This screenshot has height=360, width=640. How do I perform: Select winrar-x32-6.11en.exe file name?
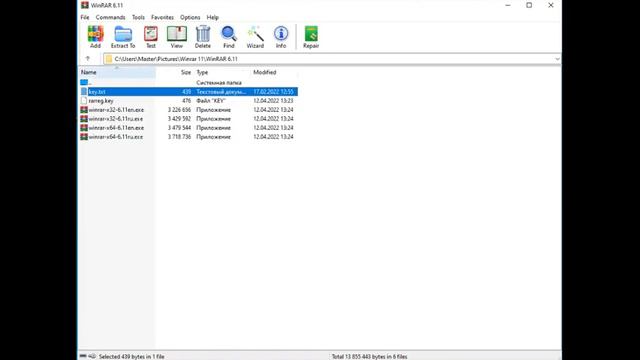point(116,110)
